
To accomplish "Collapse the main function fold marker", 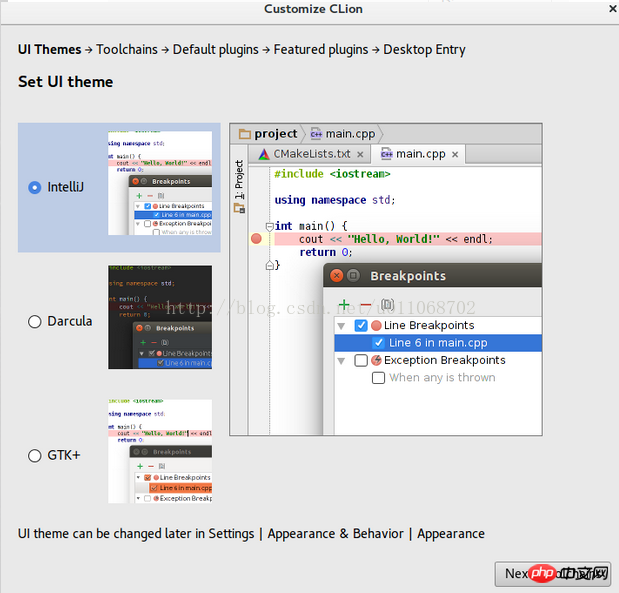I will [x=270, y=227].
